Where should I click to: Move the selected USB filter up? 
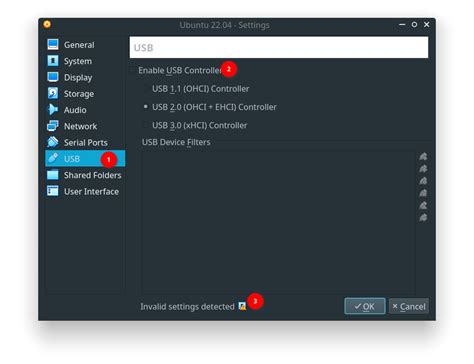[x=423, y=205]
